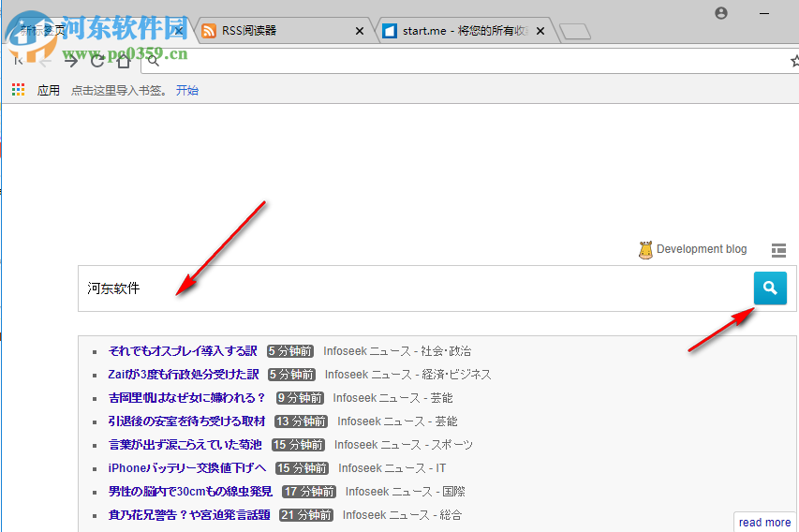This screenshot has width=799, height=532.
Task: Open headline 貴乃花兄警告？や宮迫発言話題
Action: click(189, 515)
